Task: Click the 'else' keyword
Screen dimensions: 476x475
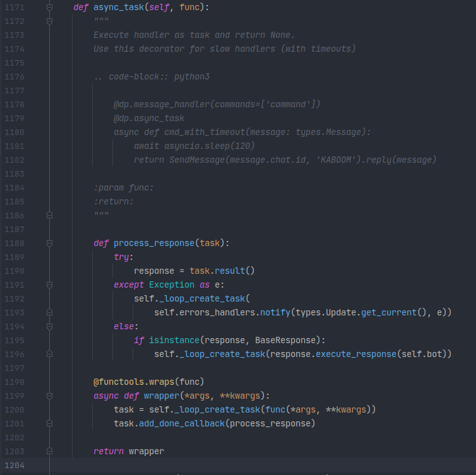Action: tap(124, 326)
